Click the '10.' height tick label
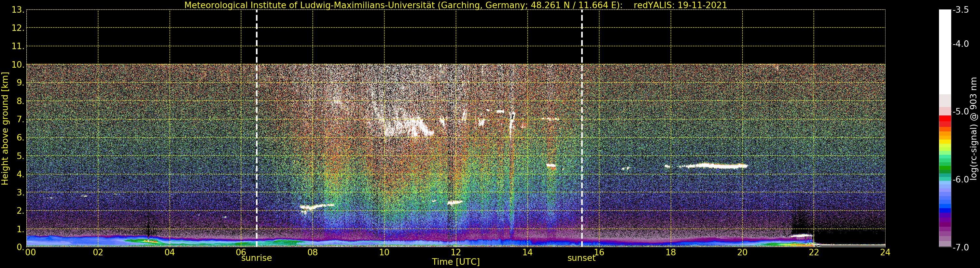The width and height of the screenshot is (980, 268). (18, 65)
